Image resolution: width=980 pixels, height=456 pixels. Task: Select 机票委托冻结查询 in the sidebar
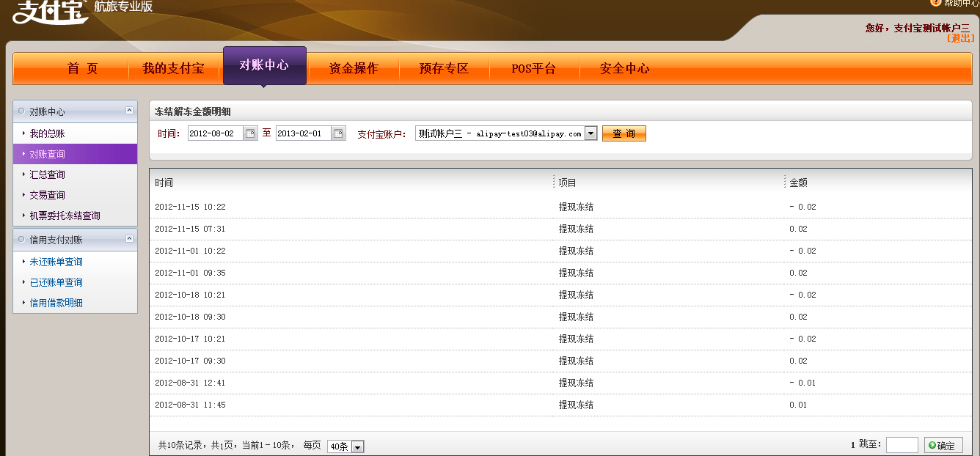[65, 216]
